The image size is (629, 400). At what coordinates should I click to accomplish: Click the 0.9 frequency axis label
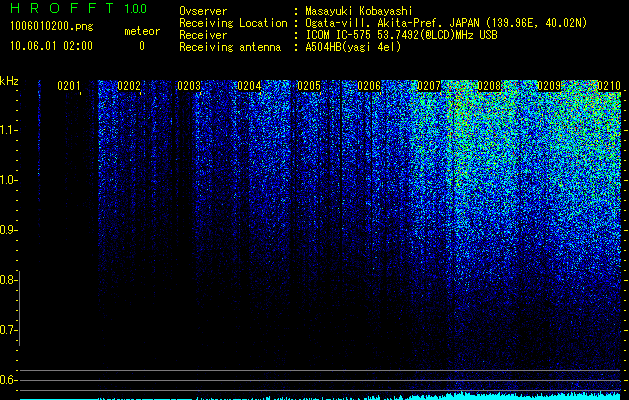pos(8,230)
